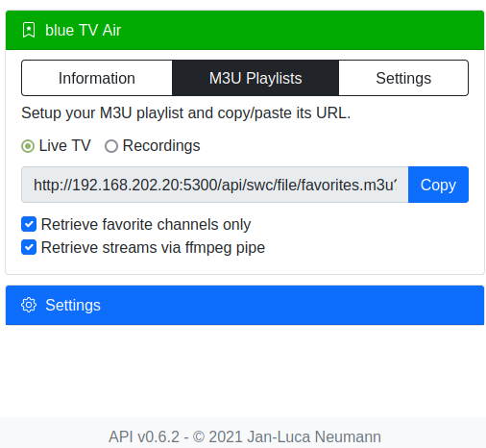Toggle Retrieve favorite channels only checkbox

pyautogui.click(x=29, y=224)
